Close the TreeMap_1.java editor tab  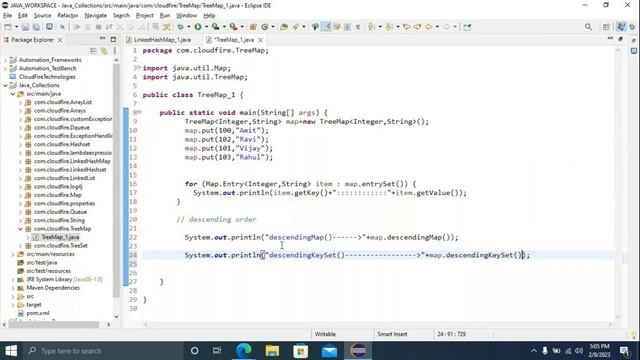260,40
